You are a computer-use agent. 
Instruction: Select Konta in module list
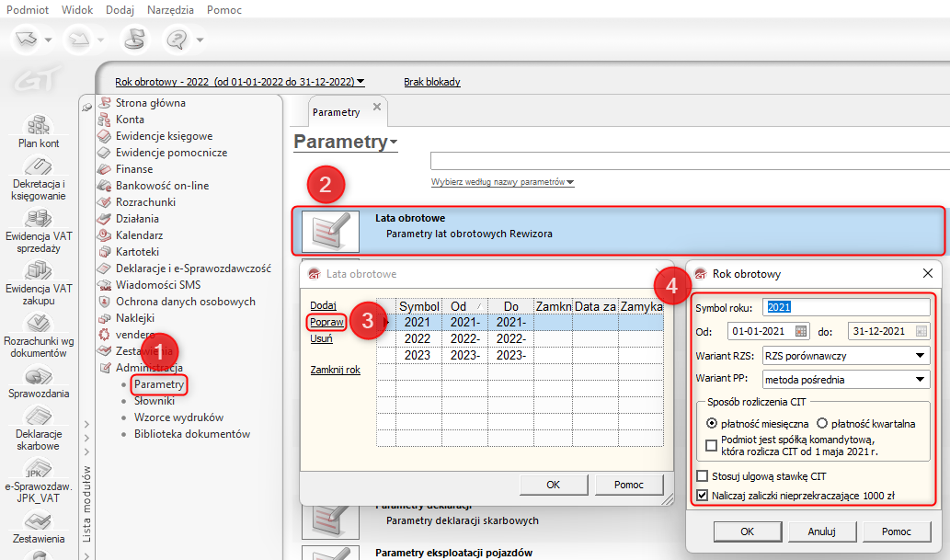130,120
